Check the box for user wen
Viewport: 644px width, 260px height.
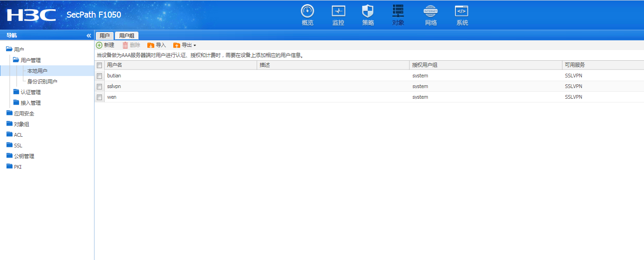point(99,97)
